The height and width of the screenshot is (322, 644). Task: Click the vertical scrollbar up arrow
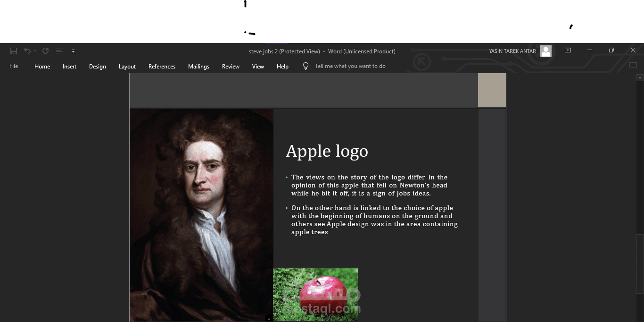pos(640,77)
